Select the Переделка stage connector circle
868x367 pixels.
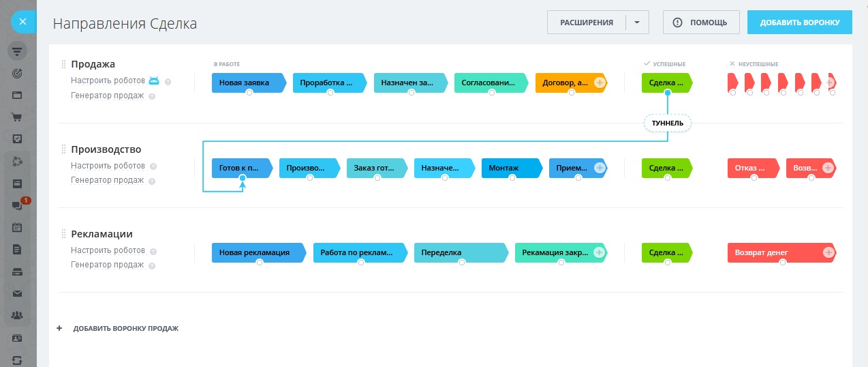[462, 263]
